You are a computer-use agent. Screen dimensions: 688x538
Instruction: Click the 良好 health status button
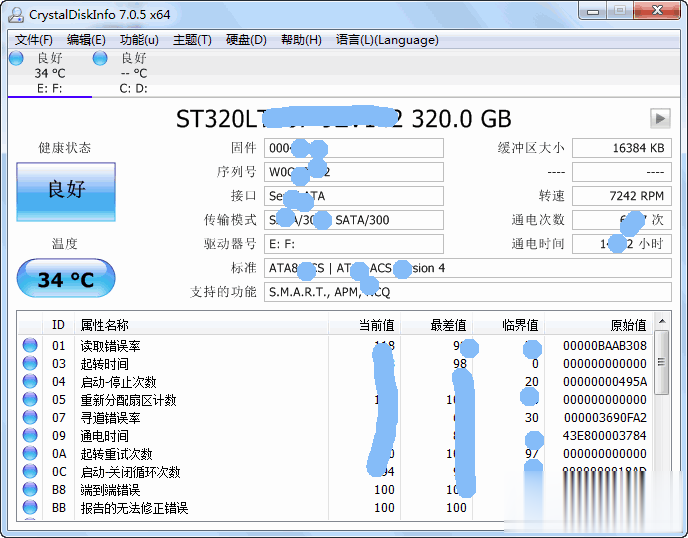pos(66,192)
